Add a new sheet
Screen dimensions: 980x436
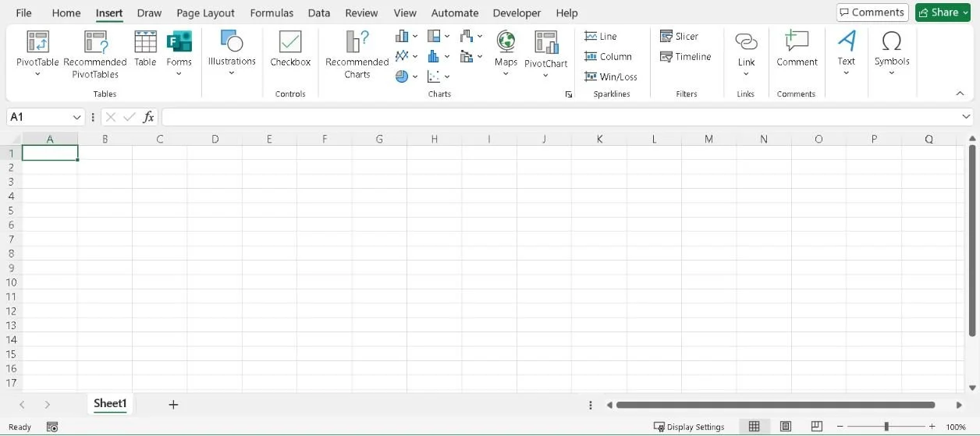[x=173, y=404]
